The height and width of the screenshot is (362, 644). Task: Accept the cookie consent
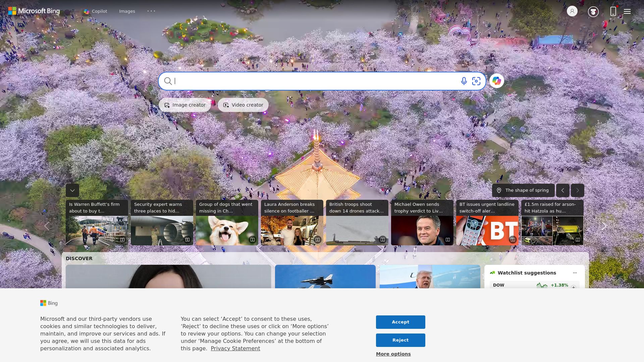point(400,322)
